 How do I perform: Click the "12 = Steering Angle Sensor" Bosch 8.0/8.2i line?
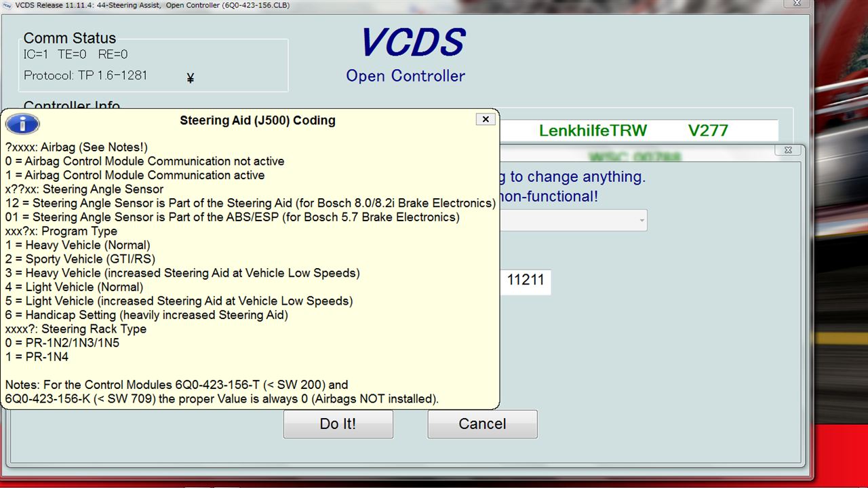[250, 203]
